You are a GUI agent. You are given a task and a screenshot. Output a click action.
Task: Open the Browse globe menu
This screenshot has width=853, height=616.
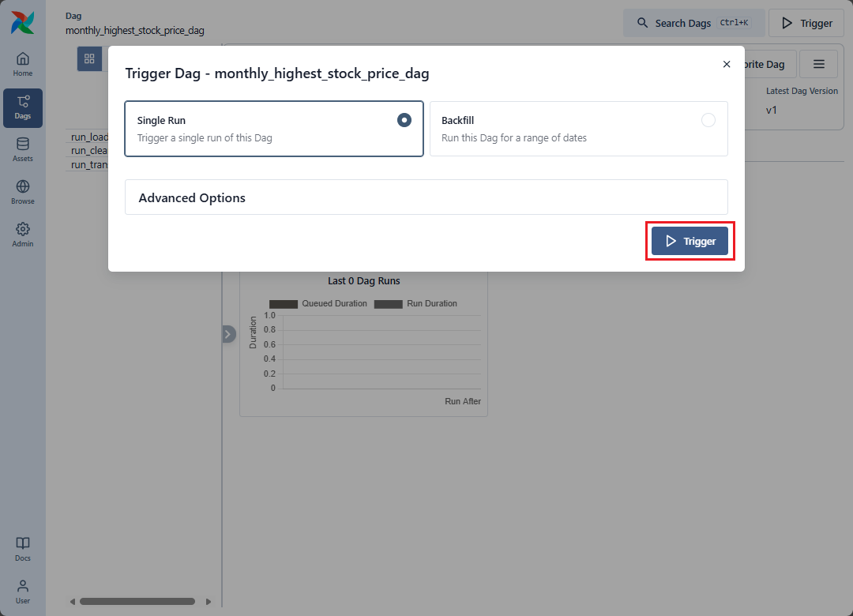23,192
